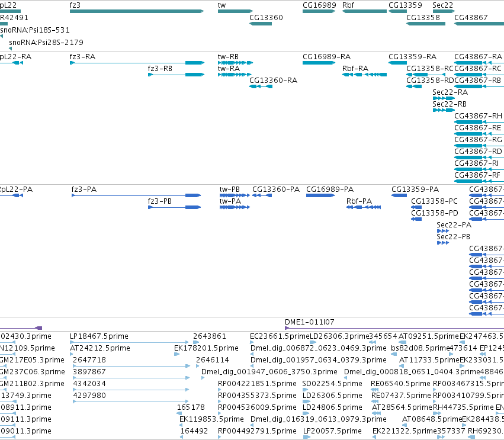The height and width of the screenshot is (440, 504).
Task: Select the CG13358-PC protein feature
Action: click(416, 207)
